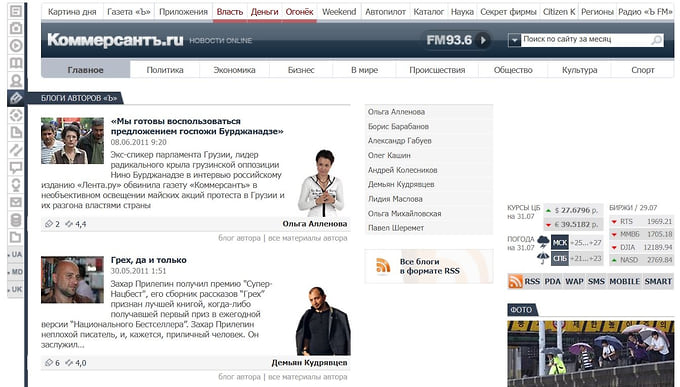This screenshot has height=387, width=680.
Task: Open блог автора link for Ольга Алленова
Action: click(x=239, y=238)
